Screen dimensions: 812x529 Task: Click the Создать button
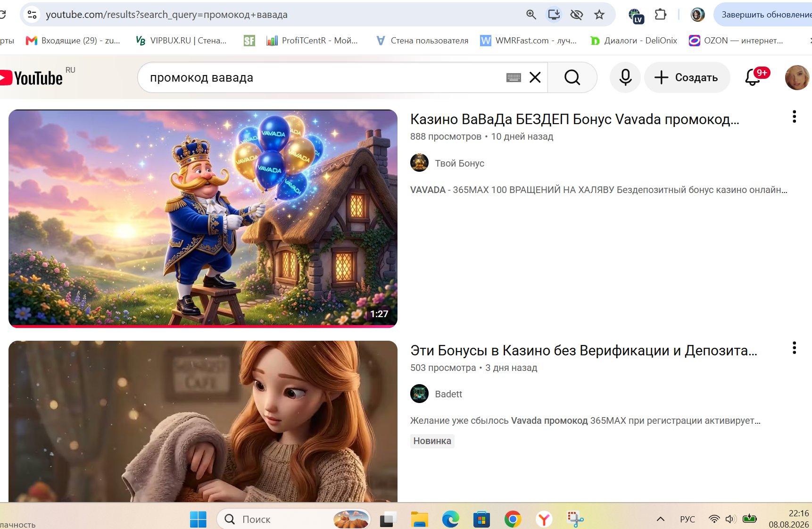tap(687, 77)
